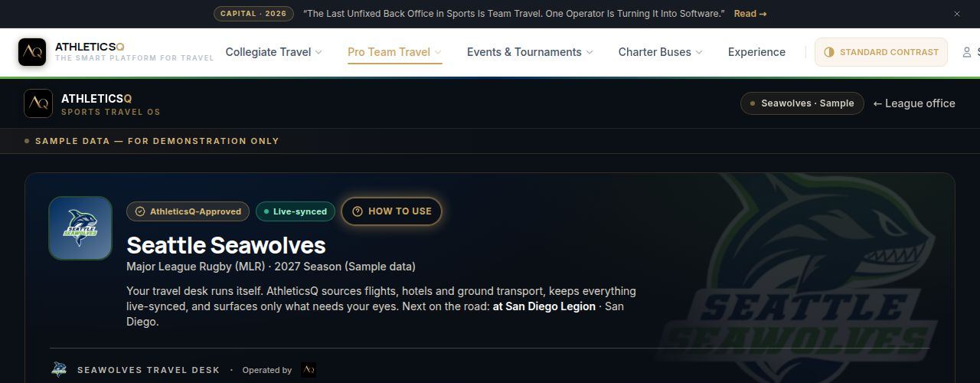Expand the Charter Buses menu
Viewport: 980px width, 383px height.
(660, 52)
